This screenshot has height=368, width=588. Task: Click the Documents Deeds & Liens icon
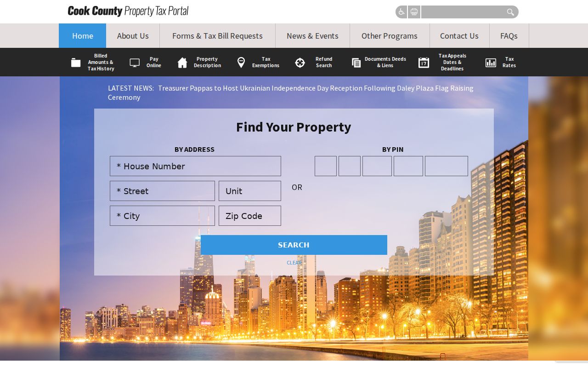tap(356, 63)
